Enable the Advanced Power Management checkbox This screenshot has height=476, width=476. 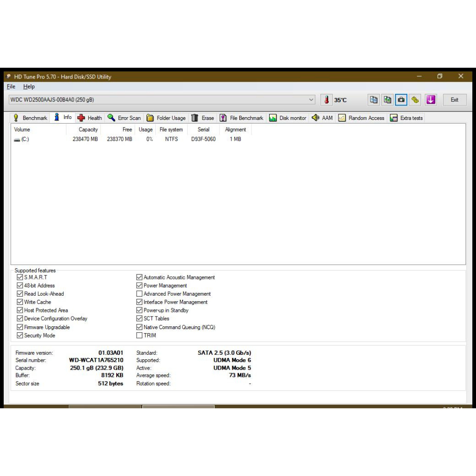pos(139,294)
